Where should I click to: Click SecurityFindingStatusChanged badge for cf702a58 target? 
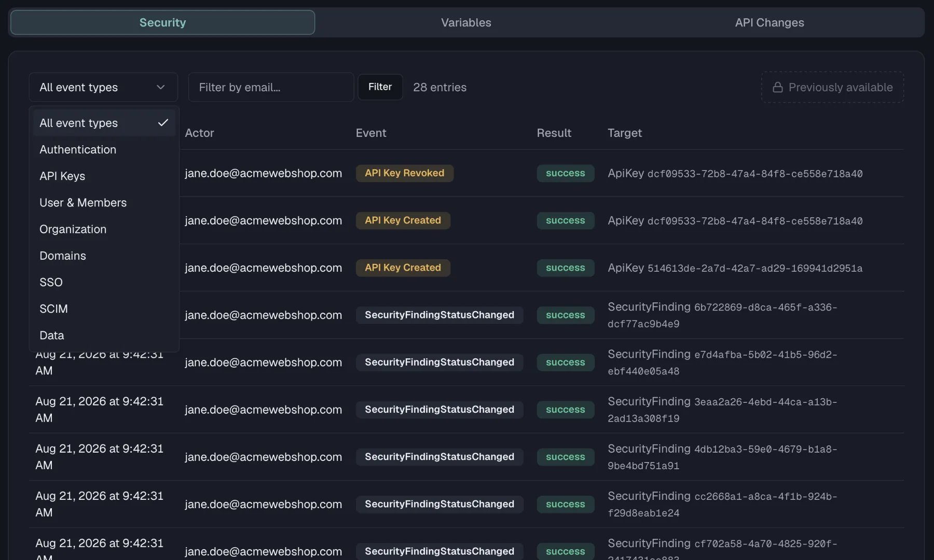tap(439, 551)
